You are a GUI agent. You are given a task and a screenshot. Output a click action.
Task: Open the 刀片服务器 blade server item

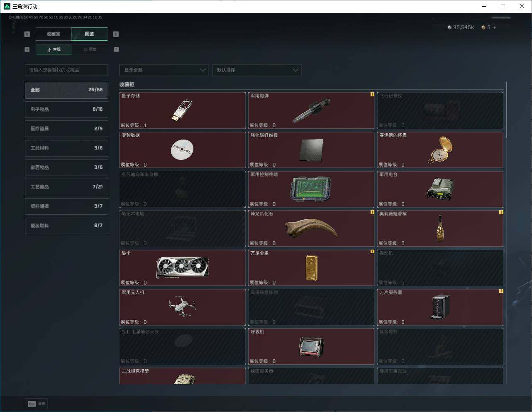coord(440,307)
